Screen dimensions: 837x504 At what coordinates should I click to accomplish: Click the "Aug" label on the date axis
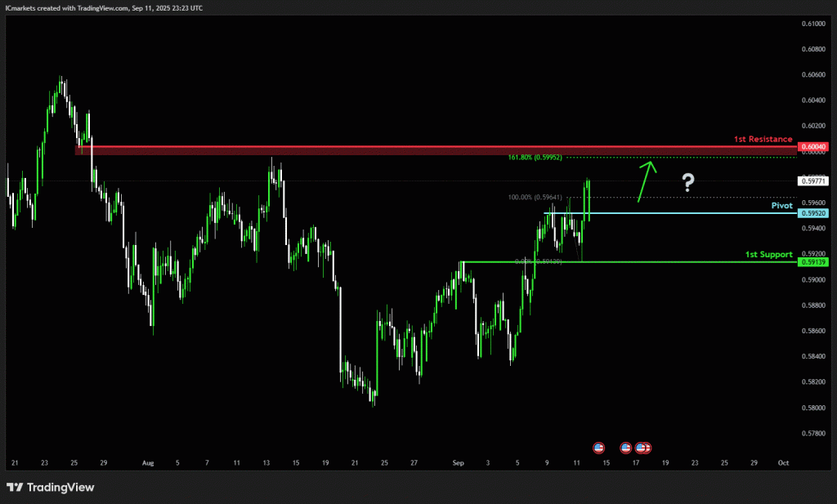[x=148, y=463]
